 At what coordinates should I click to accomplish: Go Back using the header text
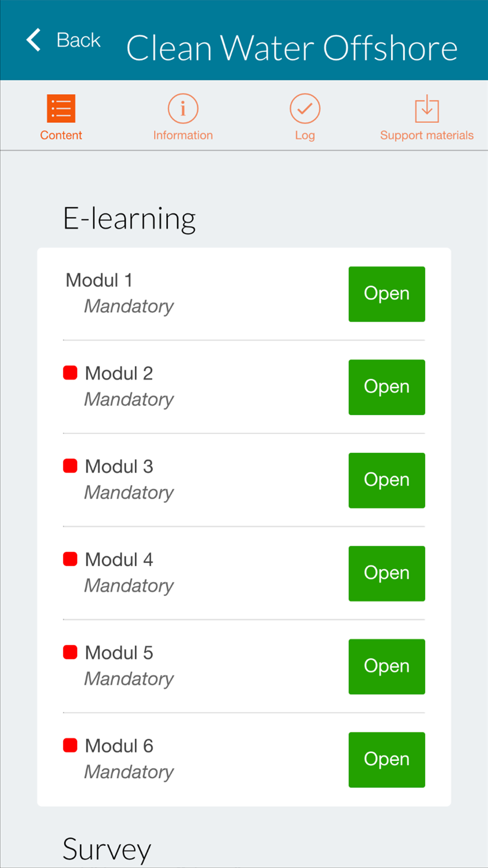point(78,40)
